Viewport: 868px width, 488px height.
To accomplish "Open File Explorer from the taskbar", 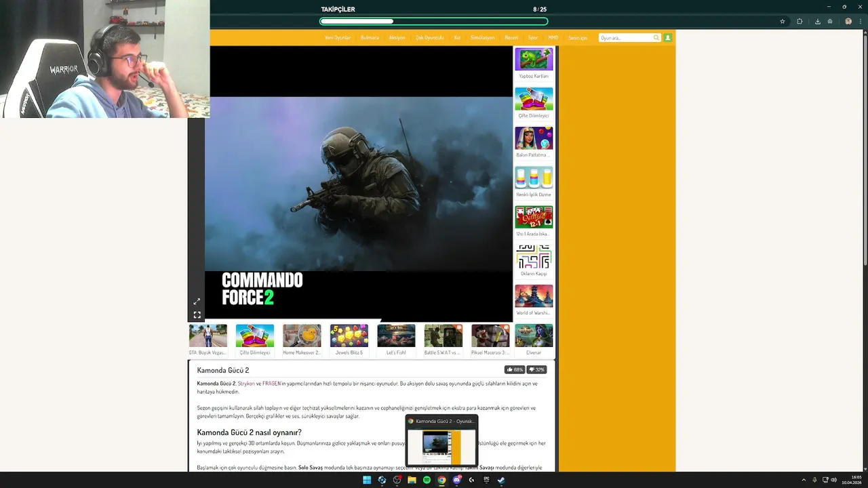I will click(412, 480).
